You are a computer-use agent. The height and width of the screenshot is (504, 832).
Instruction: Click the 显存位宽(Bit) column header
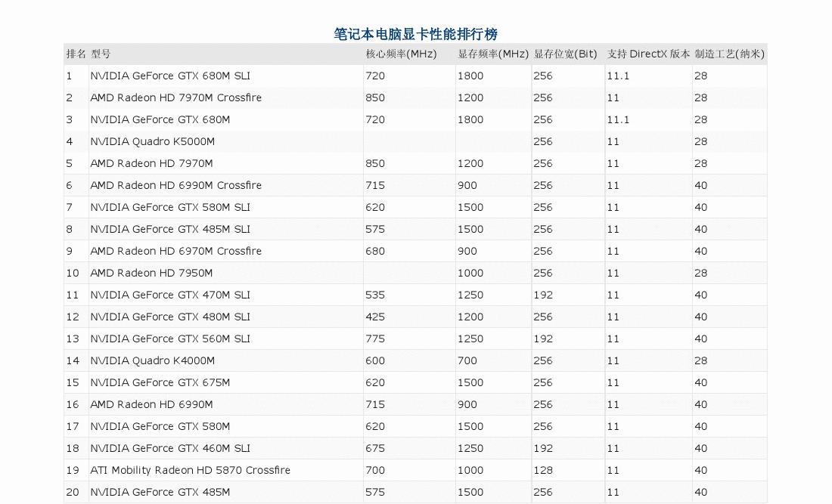[565, 54]
